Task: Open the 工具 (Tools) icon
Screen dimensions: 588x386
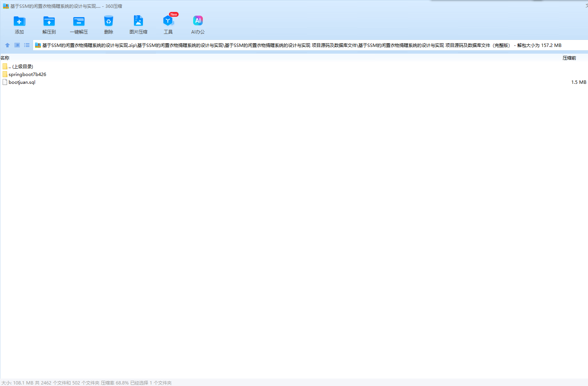Action: 168,21
